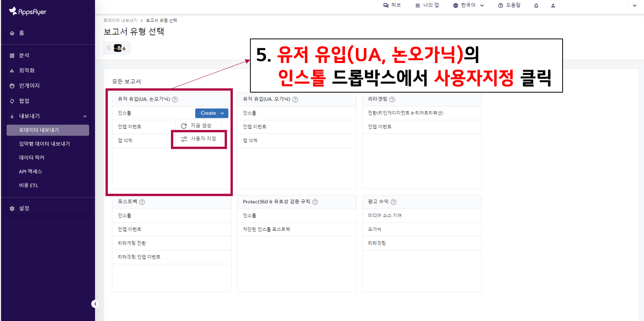Click 보고서 유형 선택 breadcrumb text
Screen dimensions: 644x321
pos(162,20)
